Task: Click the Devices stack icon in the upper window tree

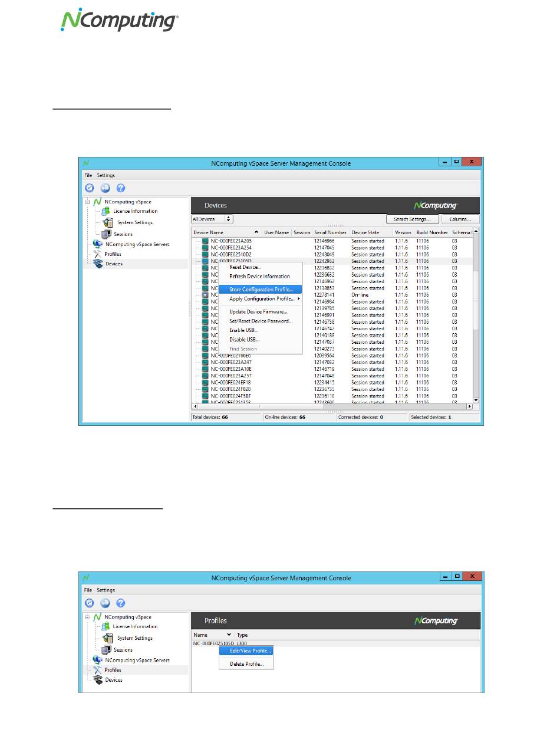Action: click(98, 264)
